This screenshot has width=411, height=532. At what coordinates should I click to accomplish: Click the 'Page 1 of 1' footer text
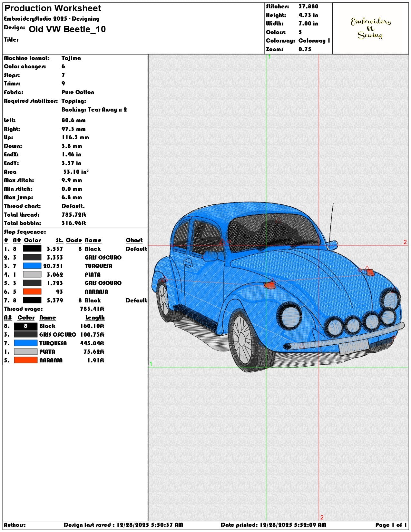pos(391,525)
